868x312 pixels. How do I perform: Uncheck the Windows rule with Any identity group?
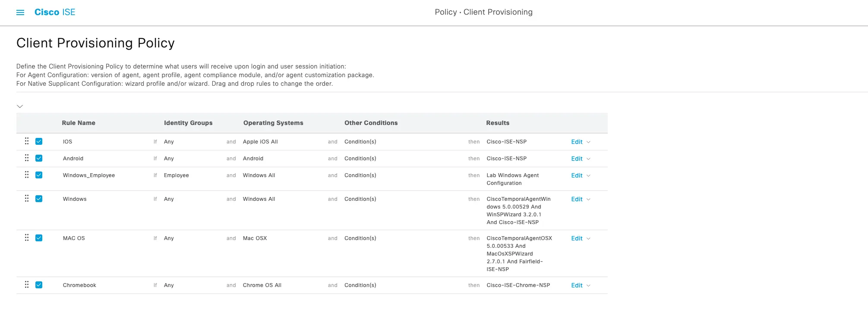pyautogui.click(x=39, y=199)
